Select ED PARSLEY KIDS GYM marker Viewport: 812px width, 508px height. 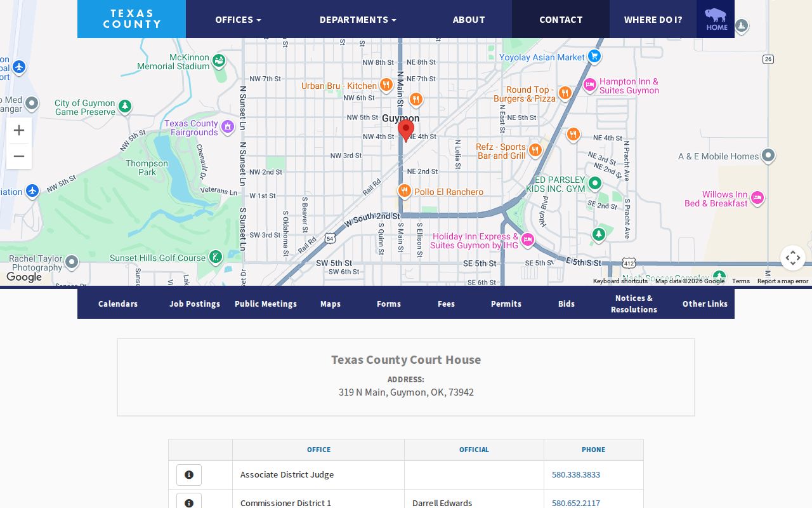click(x=594, y=184)
